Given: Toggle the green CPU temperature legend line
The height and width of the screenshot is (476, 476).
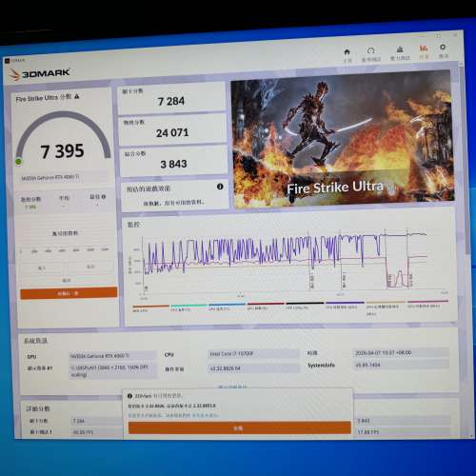Looking at the screenshot, I should click(x=189, y=306).
